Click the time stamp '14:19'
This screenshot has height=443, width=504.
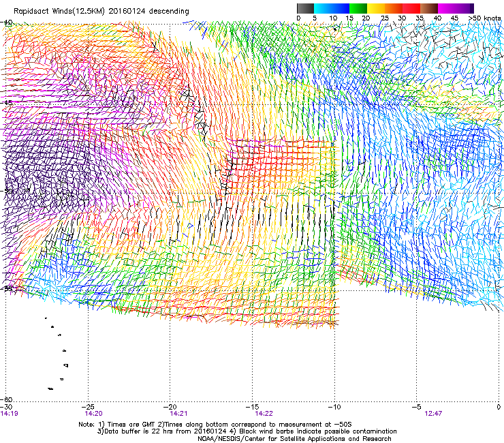(x=9, y=414)
